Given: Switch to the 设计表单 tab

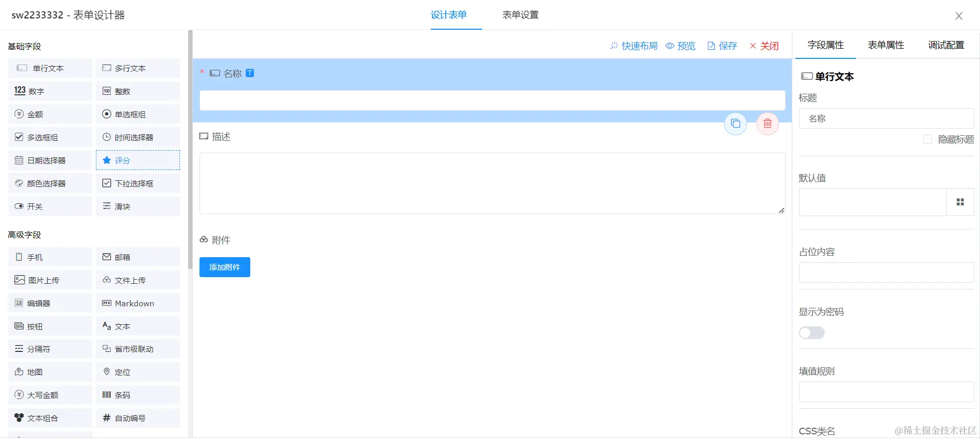Looking at the screenshot, I should (x=449, y=15).
